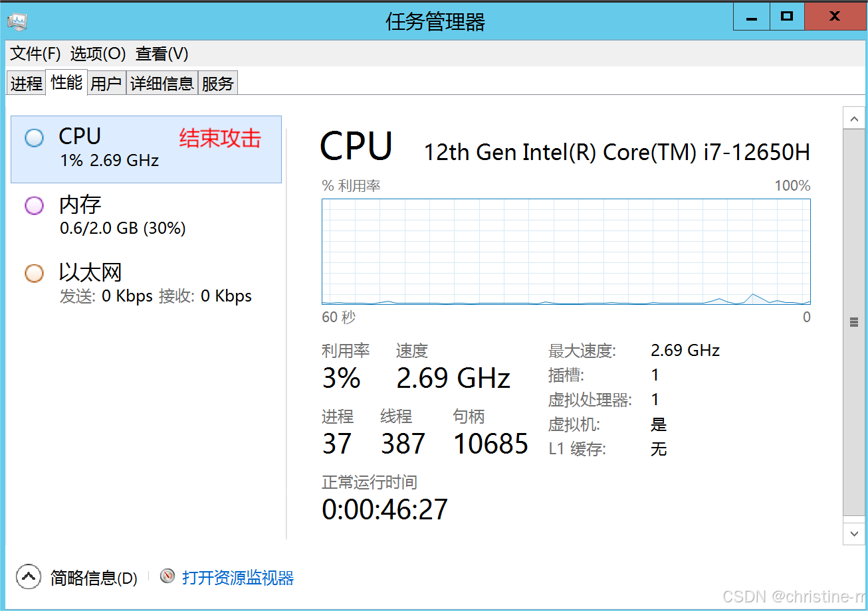Switch to the 详细信息 tab
Screen dimensions: 868x611
tap(162, 84)
